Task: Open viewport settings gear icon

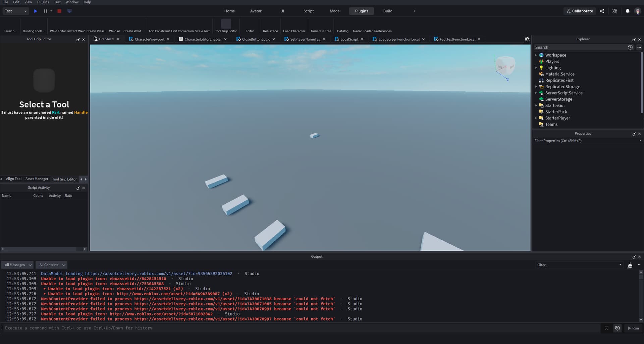Action: (x=527, y=39)
